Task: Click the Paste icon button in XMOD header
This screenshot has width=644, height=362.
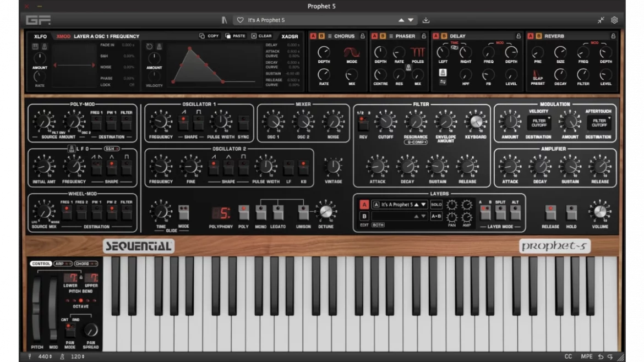Action: 236,36
